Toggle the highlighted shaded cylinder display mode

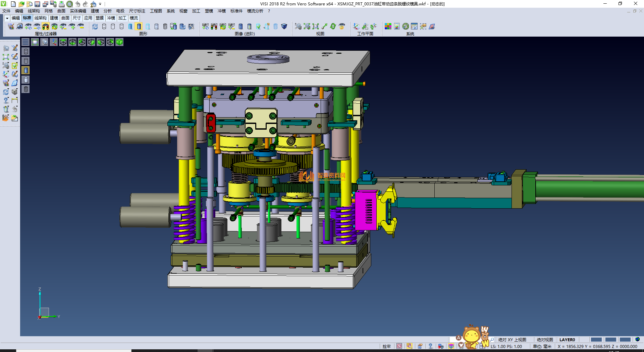pyautogui.click(x=139, y=27)
